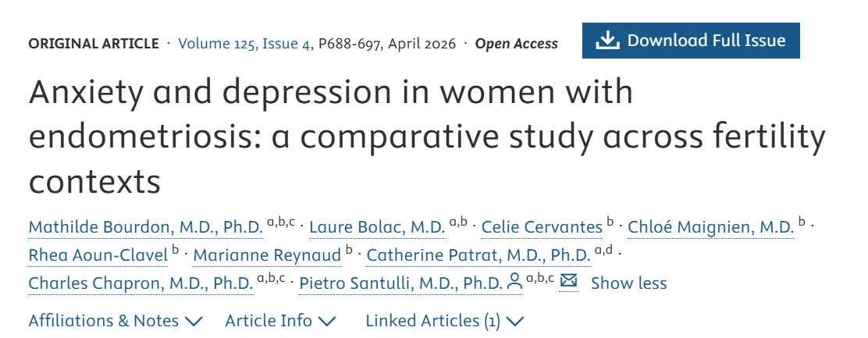View author Chloé Maignien, M.D.
868x338 pixels.
click(710, 227)
